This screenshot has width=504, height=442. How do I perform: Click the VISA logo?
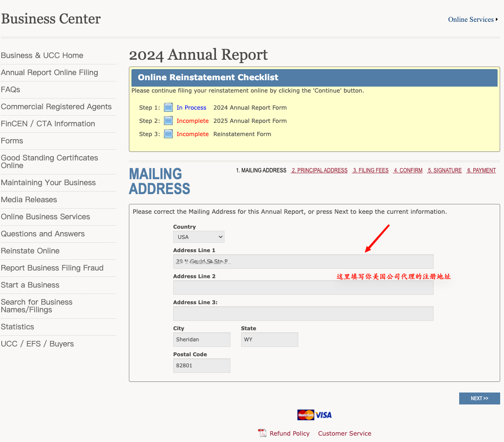pos(323,415)
